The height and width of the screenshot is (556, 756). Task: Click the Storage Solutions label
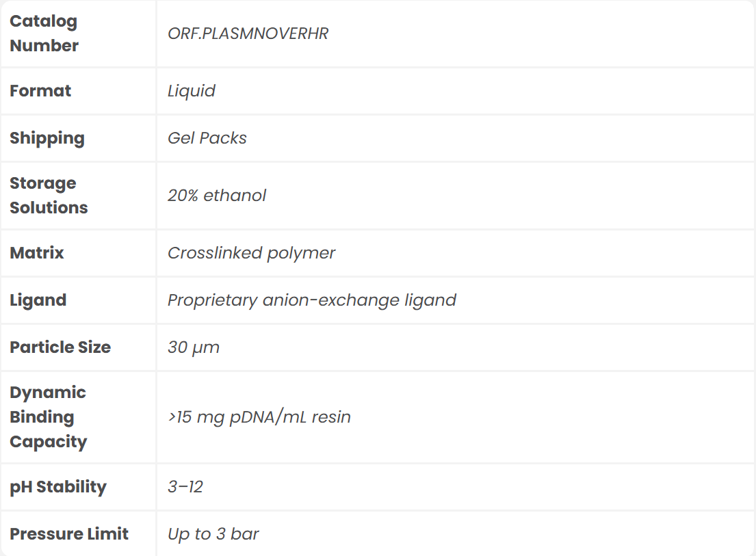(x=49, y=196)
